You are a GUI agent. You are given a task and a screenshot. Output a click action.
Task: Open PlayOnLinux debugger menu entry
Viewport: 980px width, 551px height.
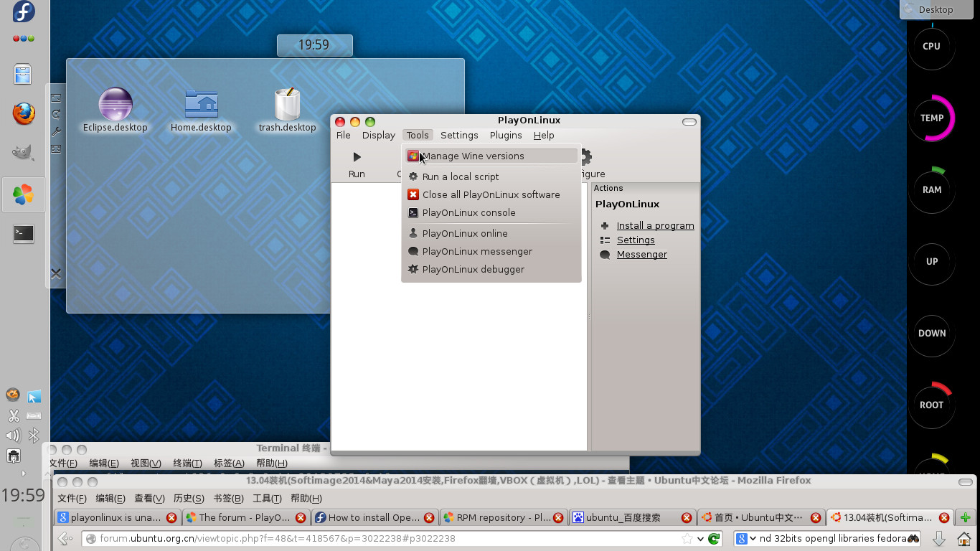(x=491, y=269)
